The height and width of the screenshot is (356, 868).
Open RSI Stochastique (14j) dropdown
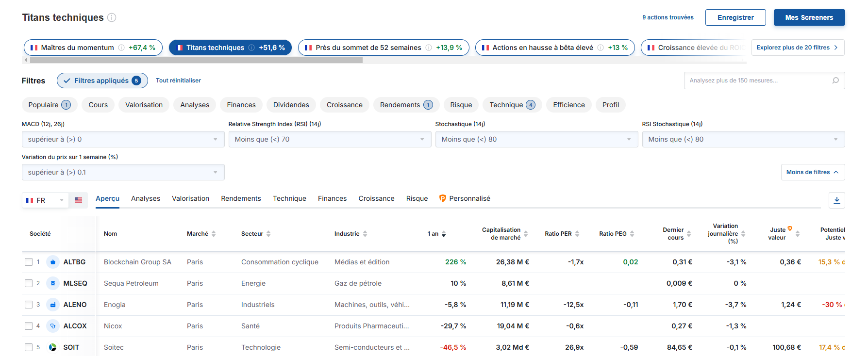(743, 139)
